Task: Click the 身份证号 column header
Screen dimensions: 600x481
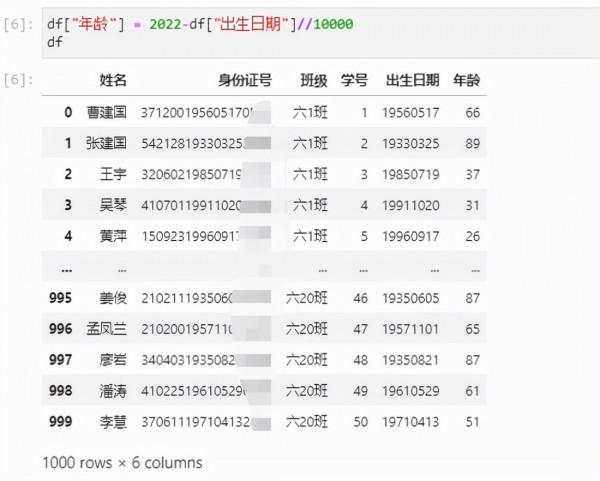Action: click(x=245, y=80)
